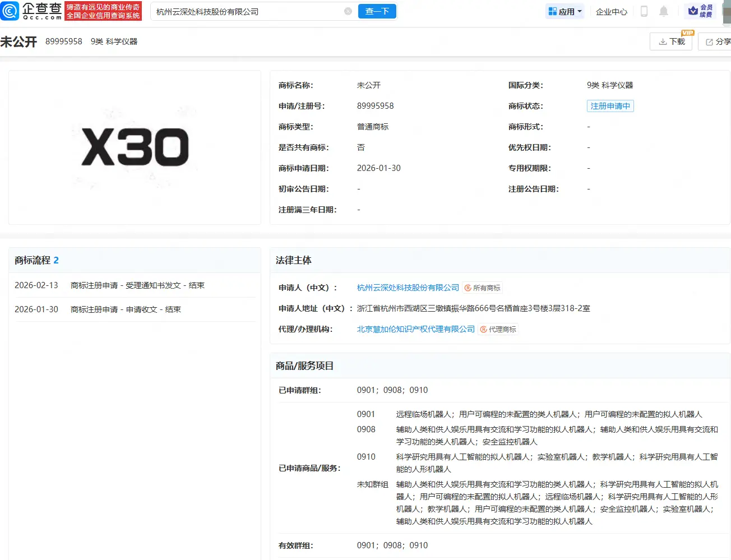Click the 查一下 search button
731x560 pixels.
pos(377,11)
